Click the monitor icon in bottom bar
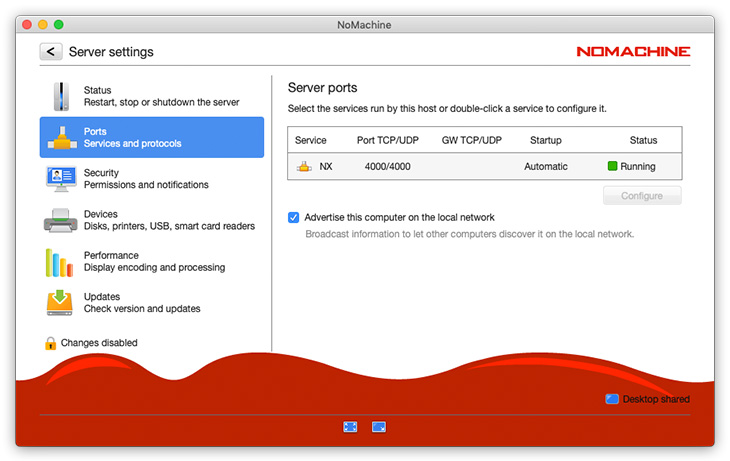This screenshot has height=461, width=730. click(x=379, y=427)
